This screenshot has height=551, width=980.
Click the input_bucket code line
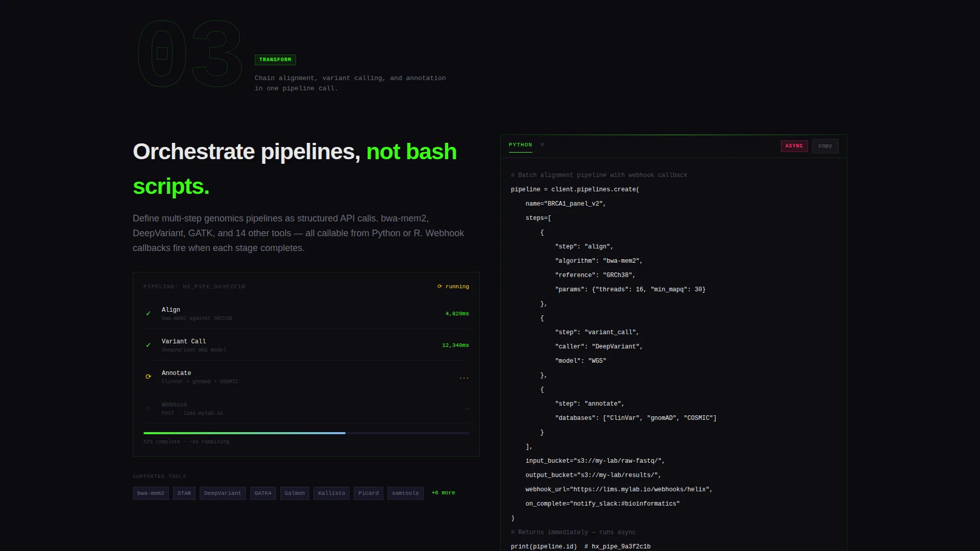tap(595, 461)
